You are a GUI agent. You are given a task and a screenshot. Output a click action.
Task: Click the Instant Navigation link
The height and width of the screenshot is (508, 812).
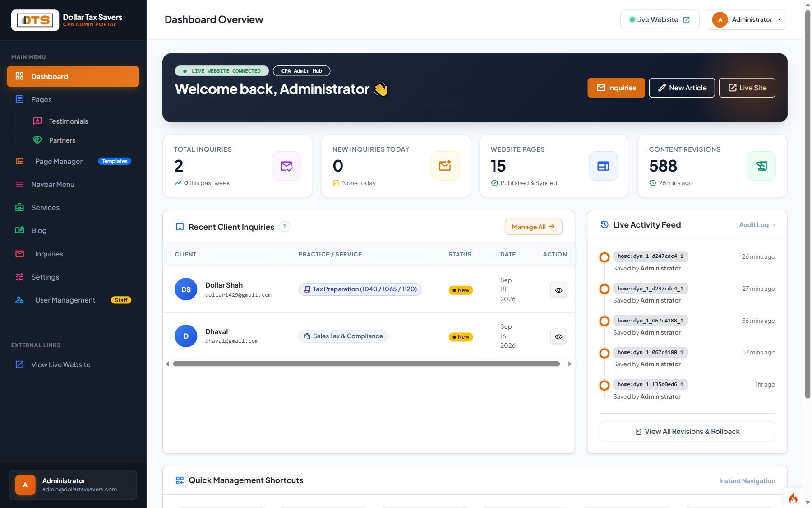click(x=747, y=481)
